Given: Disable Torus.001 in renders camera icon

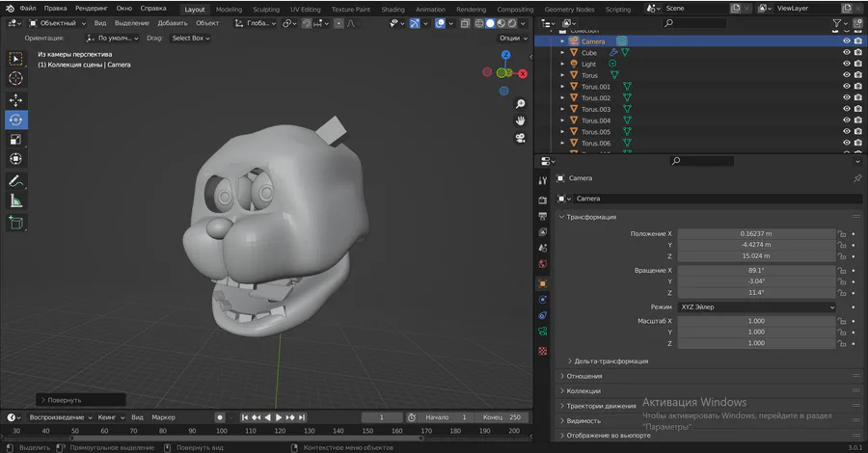Looking at the screenshot, I should pos(858,87).
